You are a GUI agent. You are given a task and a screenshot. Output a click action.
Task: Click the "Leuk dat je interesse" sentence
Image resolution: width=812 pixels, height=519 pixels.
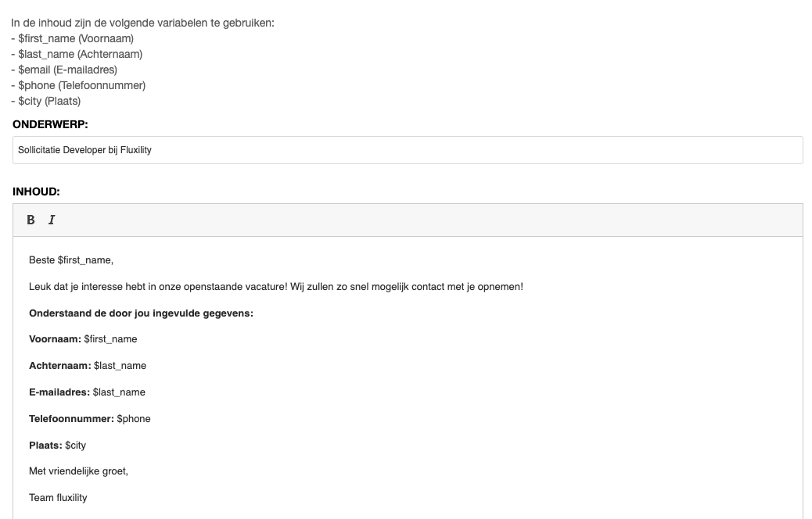pos(275,287)
